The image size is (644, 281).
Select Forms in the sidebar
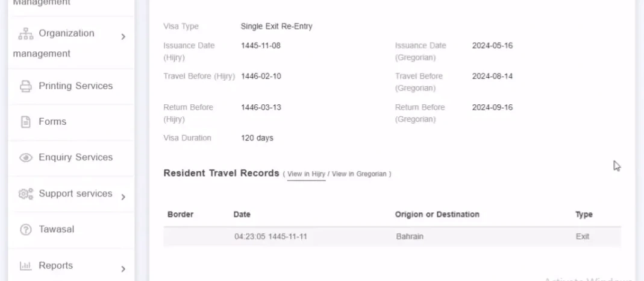71,122
